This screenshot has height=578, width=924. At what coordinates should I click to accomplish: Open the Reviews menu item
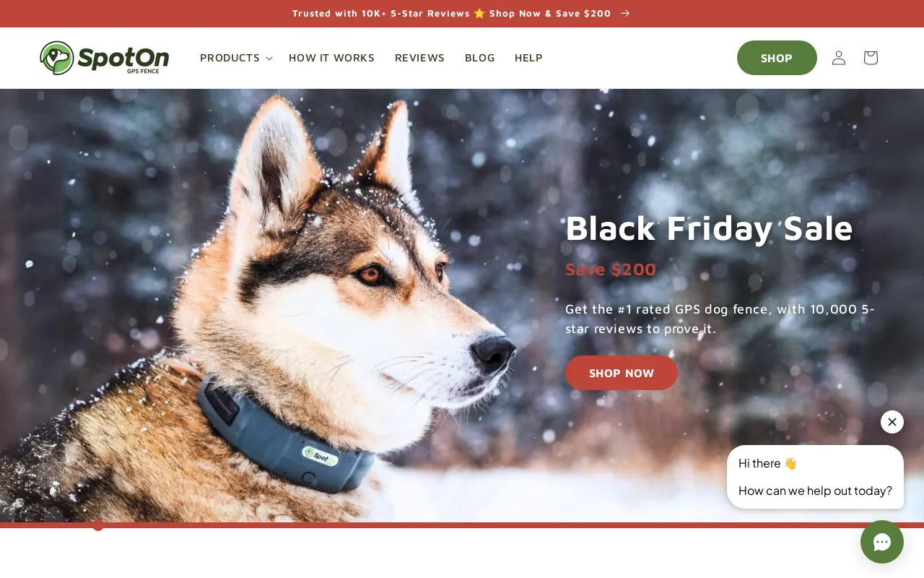pos(419,58)
